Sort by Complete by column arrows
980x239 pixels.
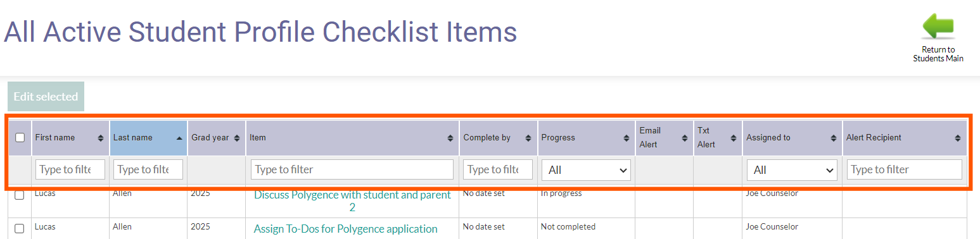tap(528, 138)
